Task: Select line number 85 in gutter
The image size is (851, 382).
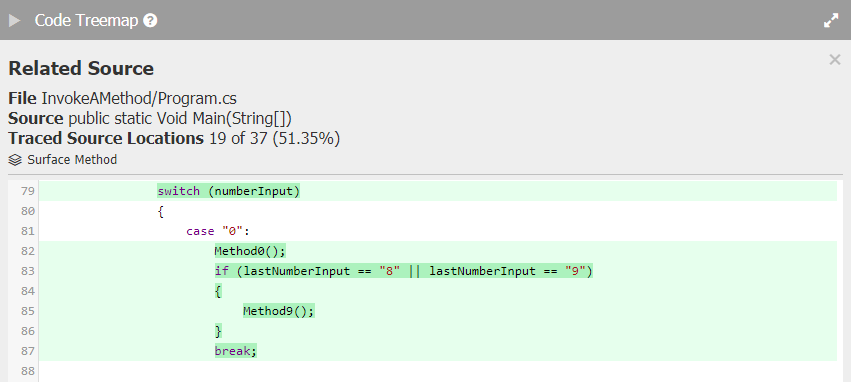Action: [x=28, y=311]
